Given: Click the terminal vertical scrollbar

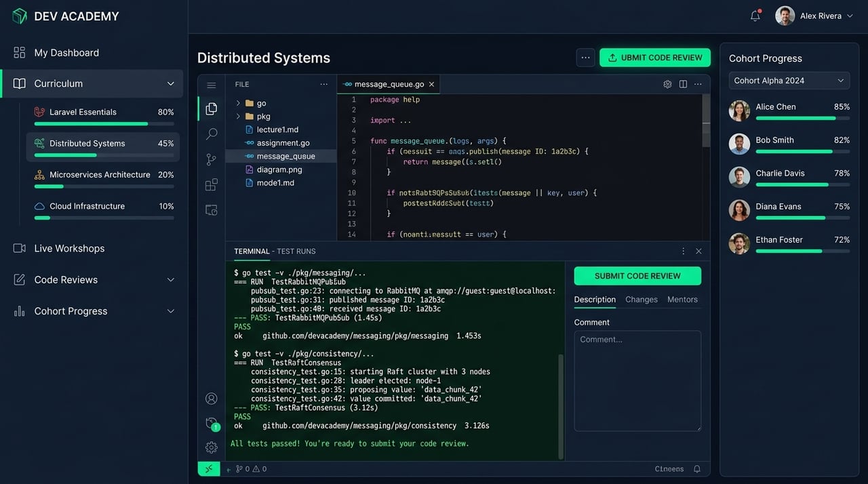Looking at the screenshot, I should pos(560,407).
